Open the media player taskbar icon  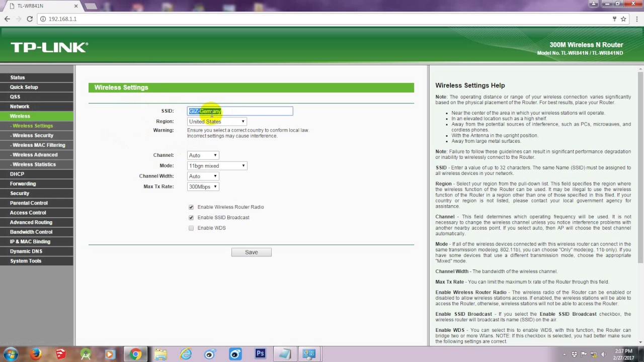click(x=111, y=354)
